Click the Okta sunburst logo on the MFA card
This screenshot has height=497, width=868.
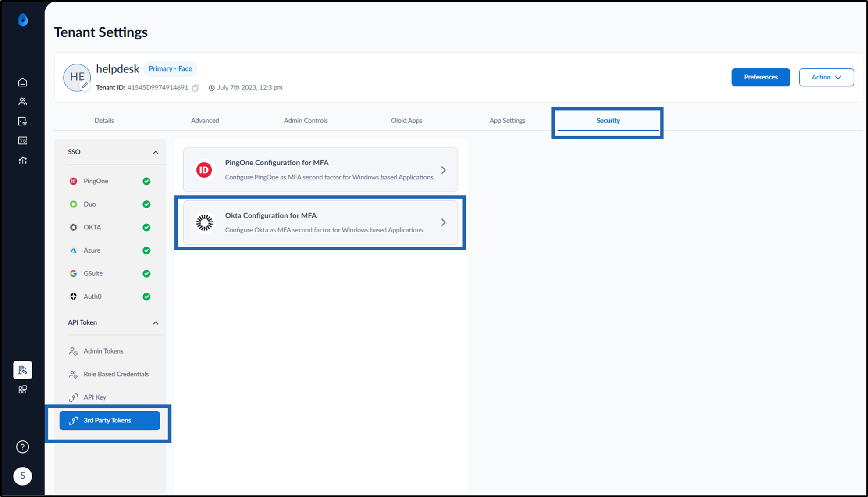[x=204, y=222]
